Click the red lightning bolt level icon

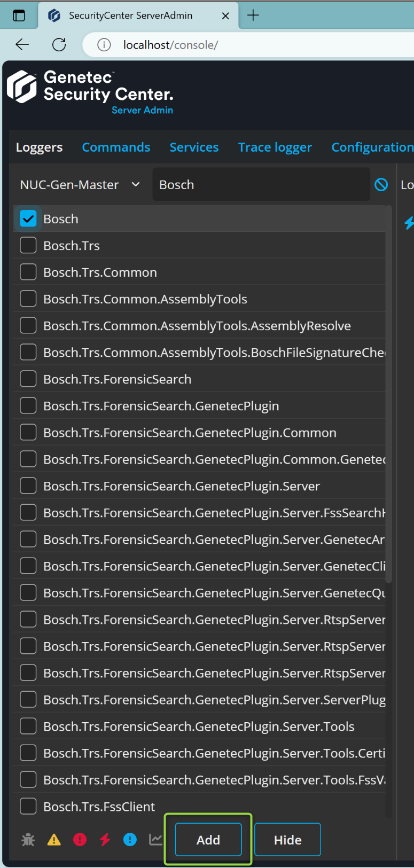[105, 840]
